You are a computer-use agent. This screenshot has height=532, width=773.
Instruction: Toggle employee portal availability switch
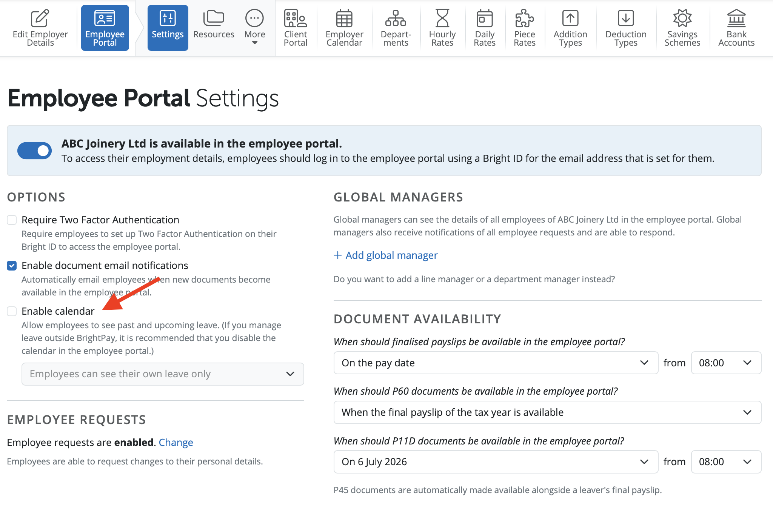click(x=35, y=151)
